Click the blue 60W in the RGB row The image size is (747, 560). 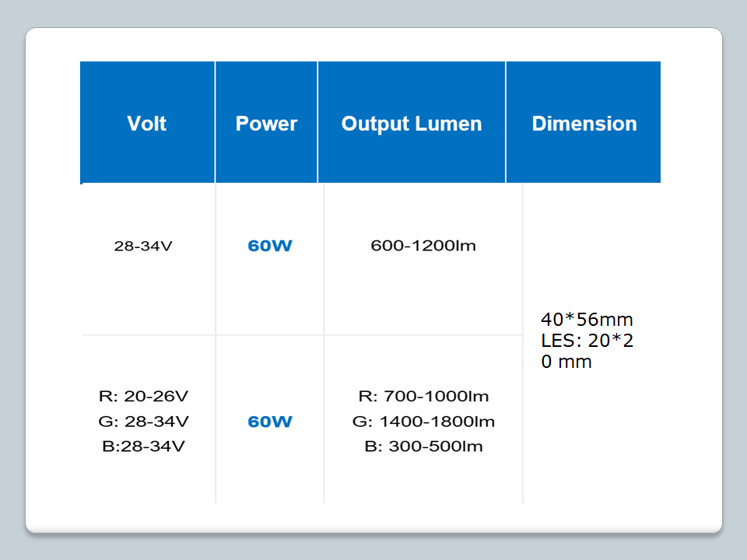[x=269, y=422]
